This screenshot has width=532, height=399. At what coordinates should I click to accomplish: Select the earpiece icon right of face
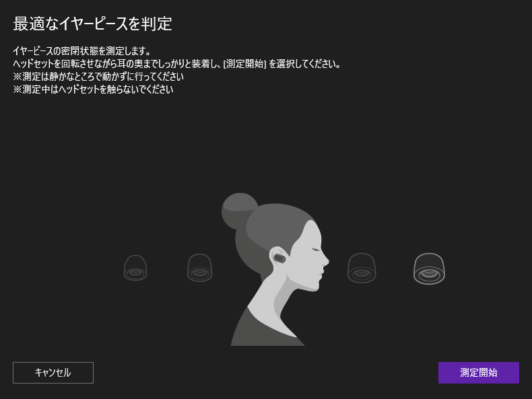[362, 268]
